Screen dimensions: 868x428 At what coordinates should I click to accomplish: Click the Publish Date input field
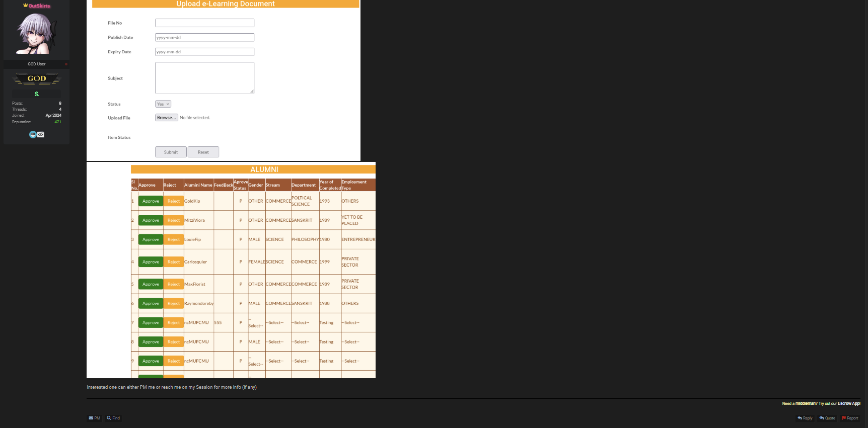pos(204,38)
